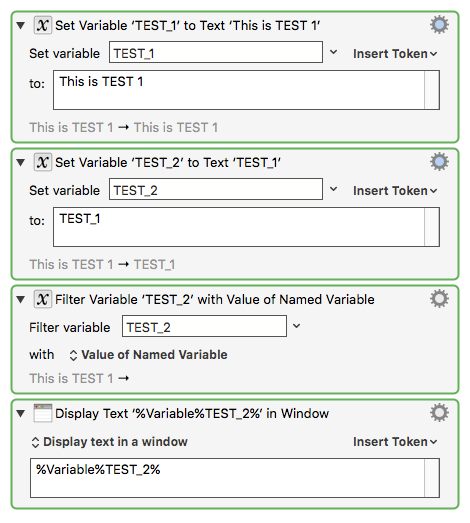Open variable chooser next to Filter variable field
470x523 pixels.
[x=297, y=326]
